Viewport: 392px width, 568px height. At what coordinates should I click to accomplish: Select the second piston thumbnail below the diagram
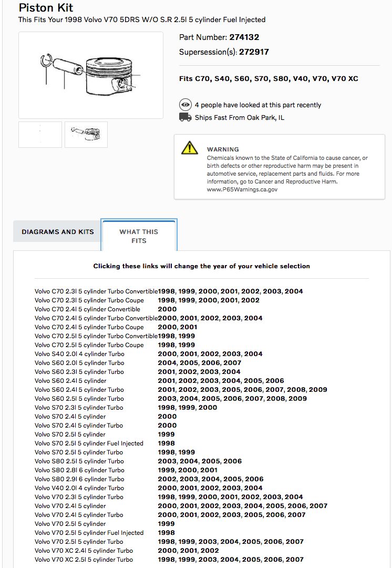(x=86, y=135)
